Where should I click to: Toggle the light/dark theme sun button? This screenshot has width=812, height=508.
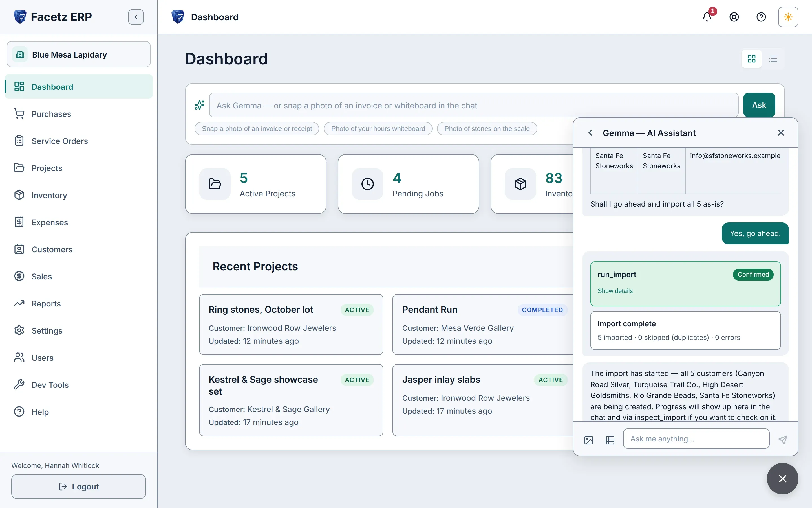click(x=788, y=17)
